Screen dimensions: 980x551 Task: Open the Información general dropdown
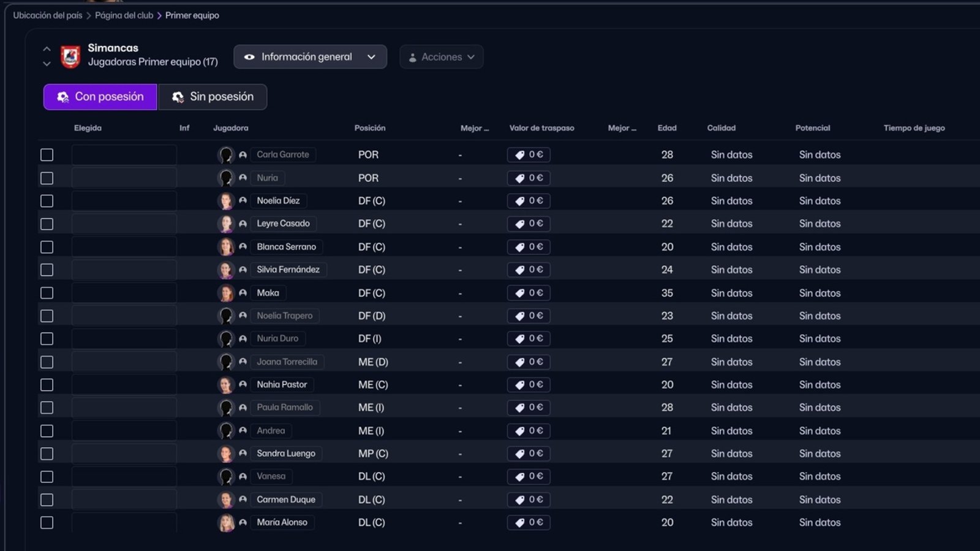point(310,57)
